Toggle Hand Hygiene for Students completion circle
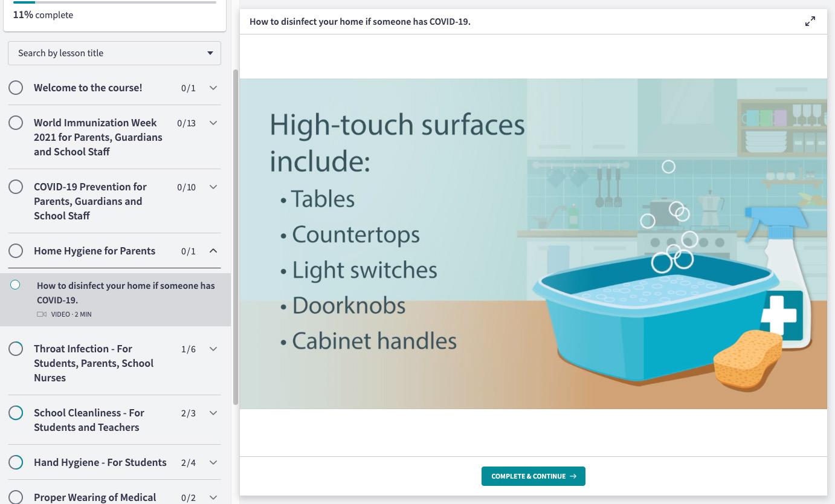835x504 pixels. pyautogui.click(x=16, y=462)
